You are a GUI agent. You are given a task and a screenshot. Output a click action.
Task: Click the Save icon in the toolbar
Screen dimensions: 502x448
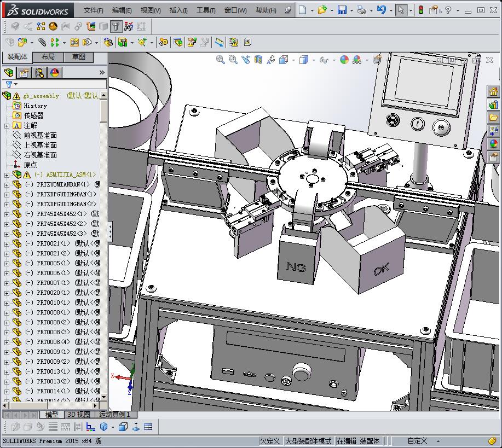(x=342, y=10)
